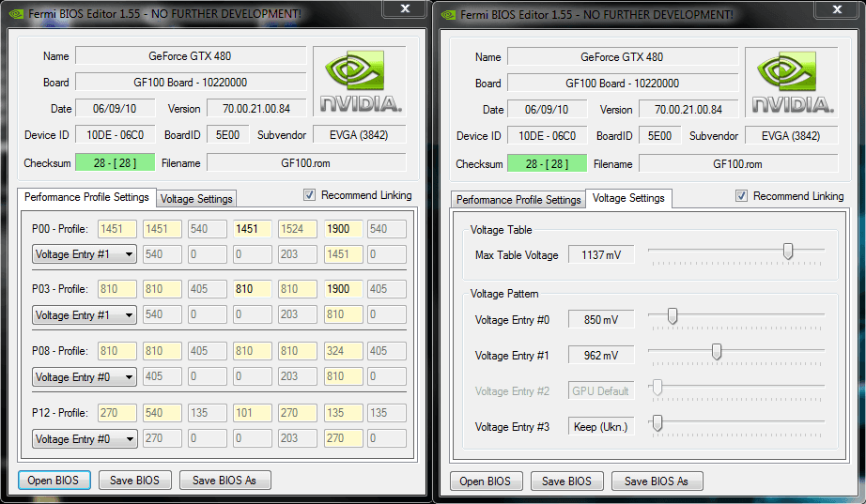
Task: Select Voltage Settings tab in right window
Action: pyautogui.click(x=628, y=198)
